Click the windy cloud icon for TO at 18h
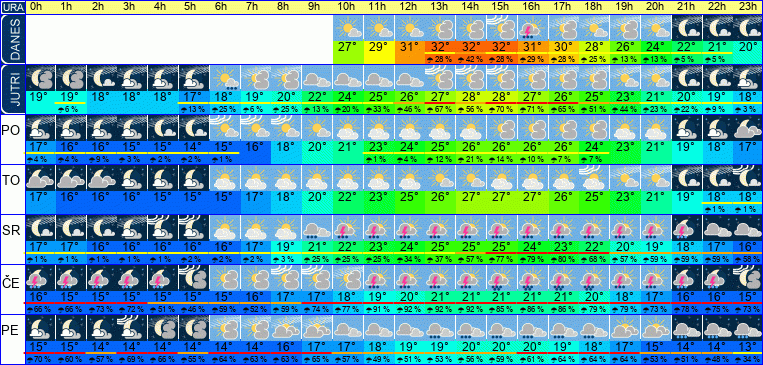The width and height of the screenshot is (763, 365). coord(594,178)
